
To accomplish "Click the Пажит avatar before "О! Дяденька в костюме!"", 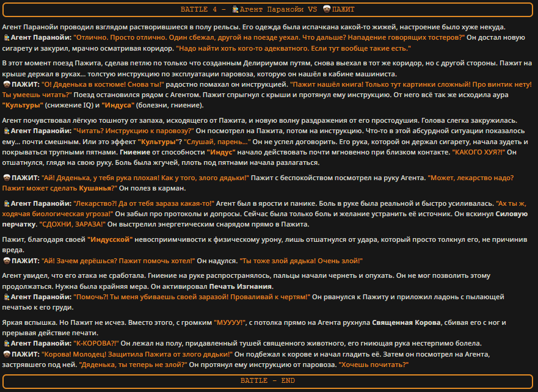I will pos(7,84).
